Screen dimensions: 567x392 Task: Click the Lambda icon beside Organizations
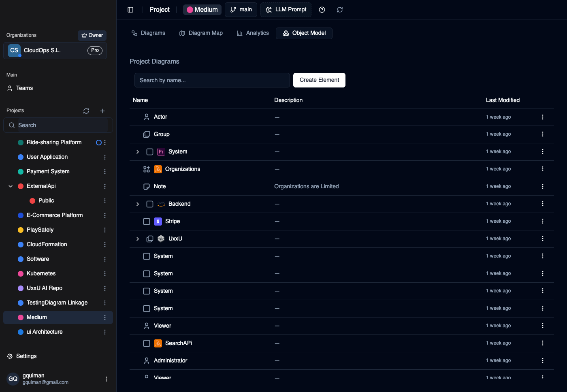[158, 169]
